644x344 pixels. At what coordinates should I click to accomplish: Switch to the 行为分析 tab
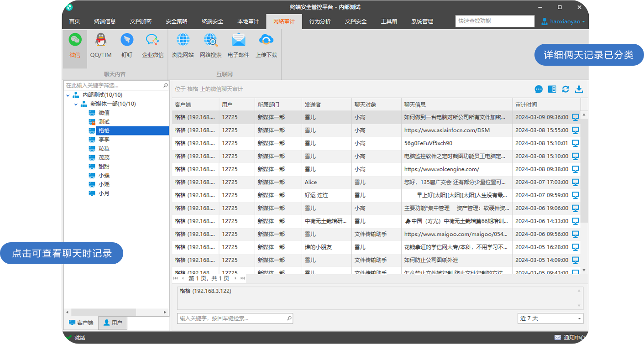[319, 21]
